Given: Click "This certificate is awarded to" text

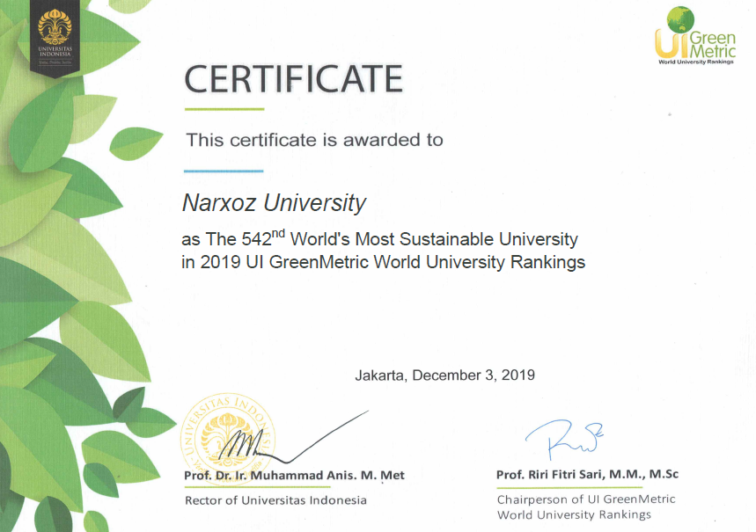Looking at the screenshot, I should [314, 140].
